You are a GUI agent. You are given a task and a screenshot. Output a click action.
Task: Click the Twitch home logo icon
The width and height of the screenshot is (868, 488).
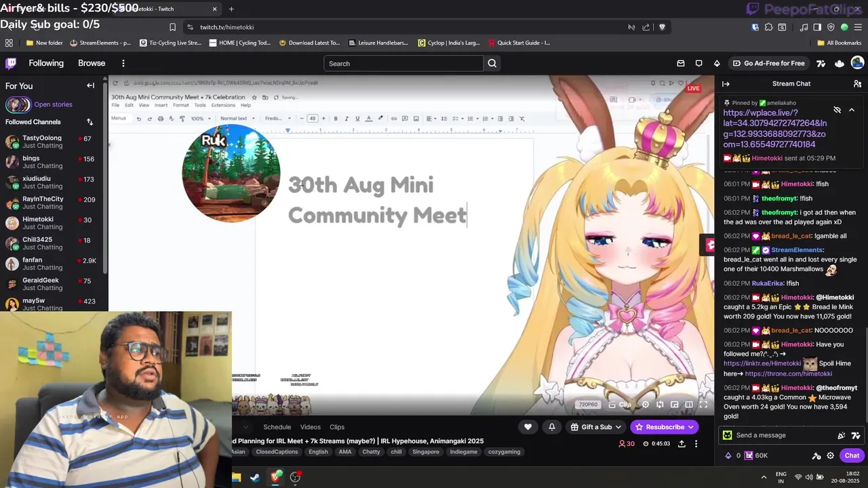[11, 63]
